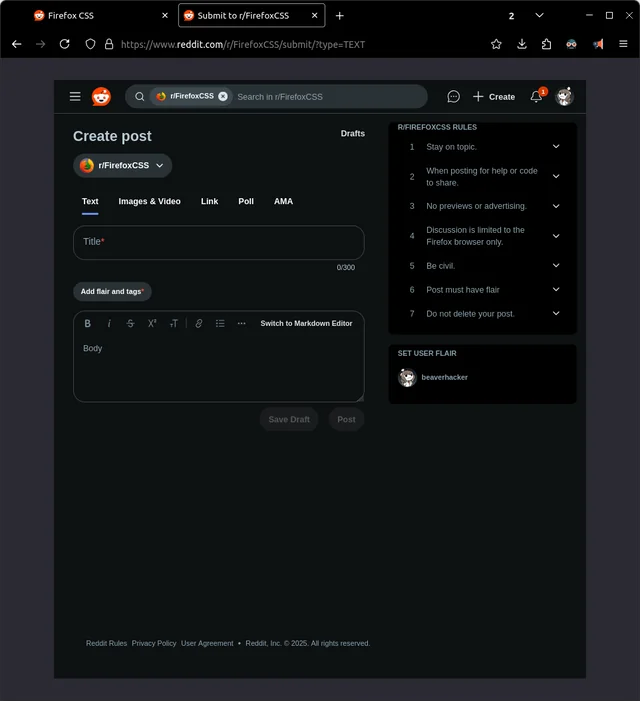
Task: Expand rule 7 Do not delete your post
Action: coord(556,313)
